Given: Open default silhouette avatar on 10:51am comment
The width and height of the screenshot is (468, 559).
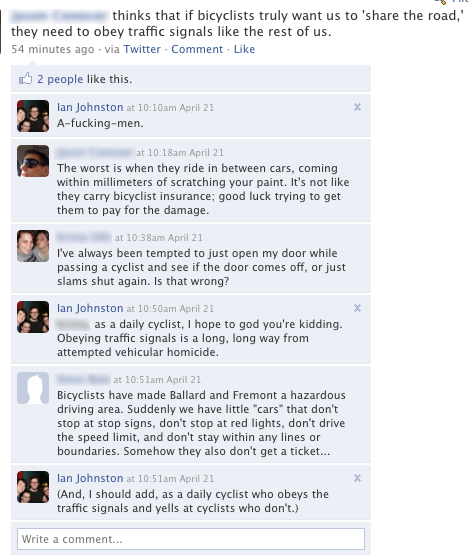Looking at the screenshot, I should [33, 388].
